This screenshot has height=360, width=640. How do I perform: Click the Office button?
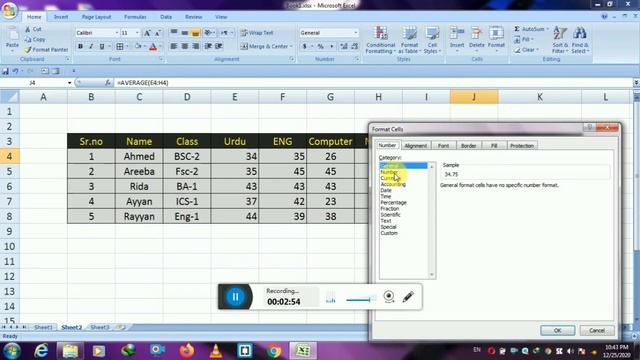tap(9, 10)
